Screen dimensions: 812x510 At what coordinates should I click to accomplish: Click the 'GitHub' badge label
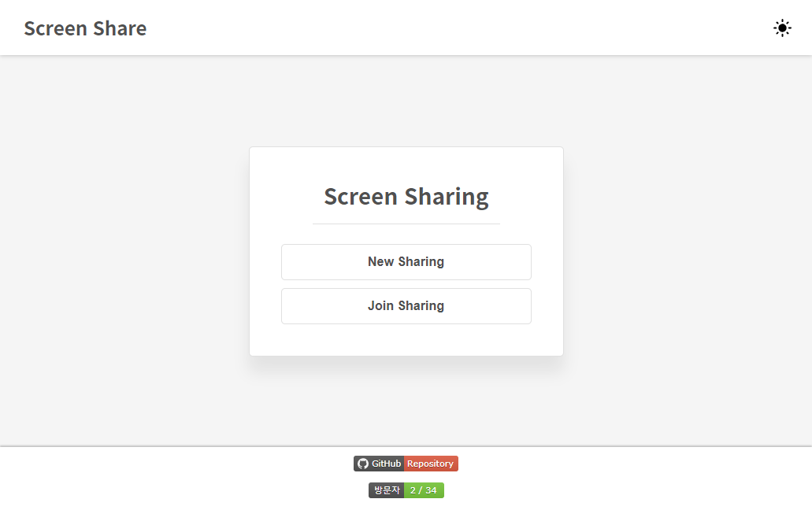[385, 464]
